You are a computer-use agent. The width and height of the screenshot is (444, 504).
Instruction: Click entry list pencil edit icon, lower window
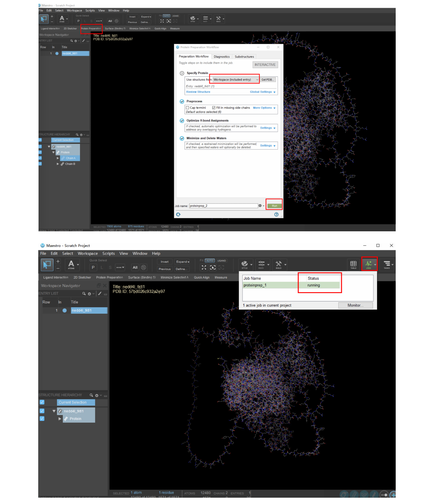point(99,293)
